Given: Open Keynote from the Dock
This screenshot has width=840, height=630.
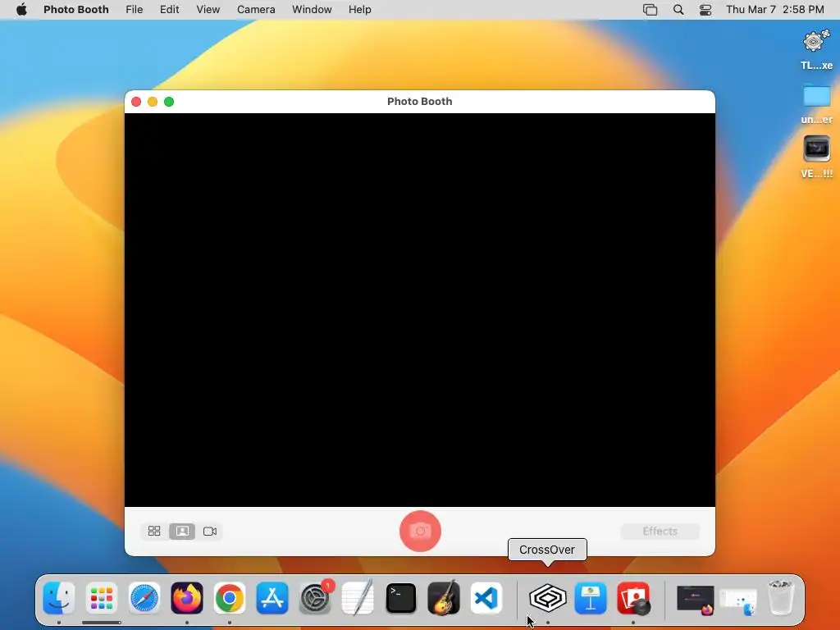Looking at the screenshot, I should tap(591, 598).
